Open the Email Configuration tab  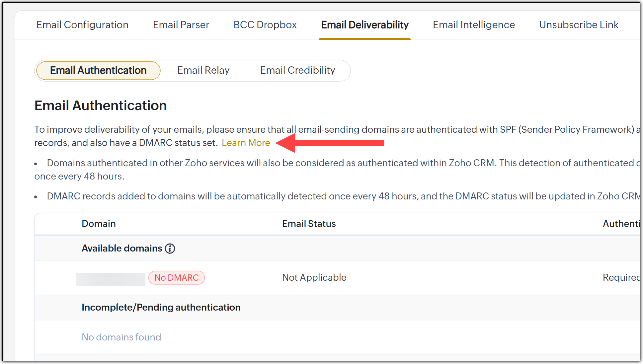coord(82,25)
